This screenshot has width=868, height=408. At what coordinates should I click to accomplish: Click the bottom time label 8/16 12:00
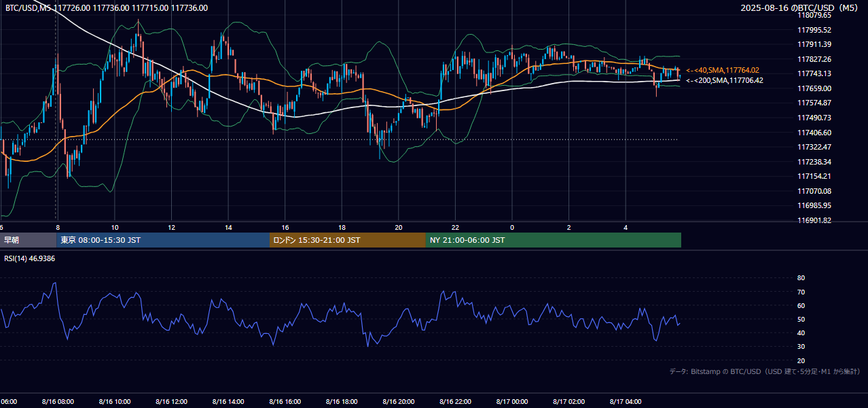click(171, 402)
